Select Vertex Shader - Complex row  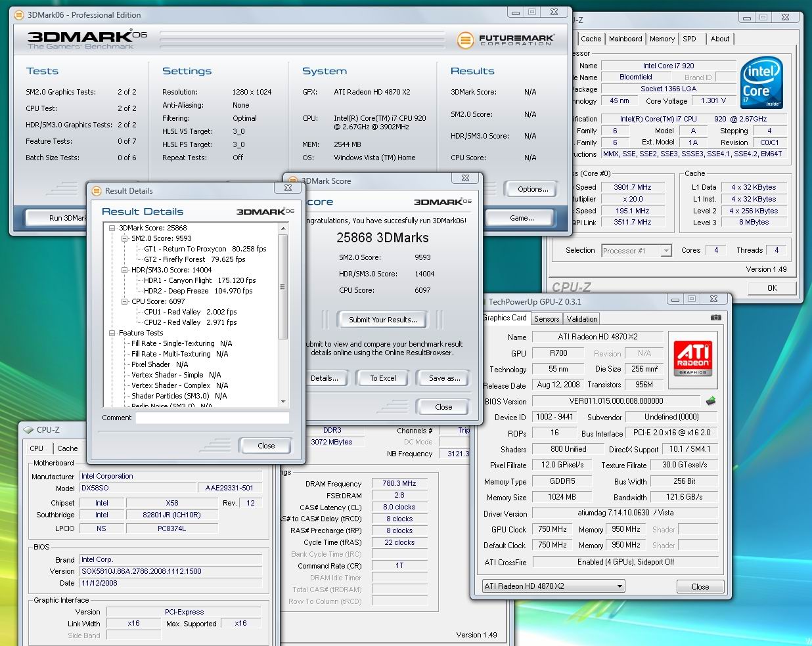[180, 385]
